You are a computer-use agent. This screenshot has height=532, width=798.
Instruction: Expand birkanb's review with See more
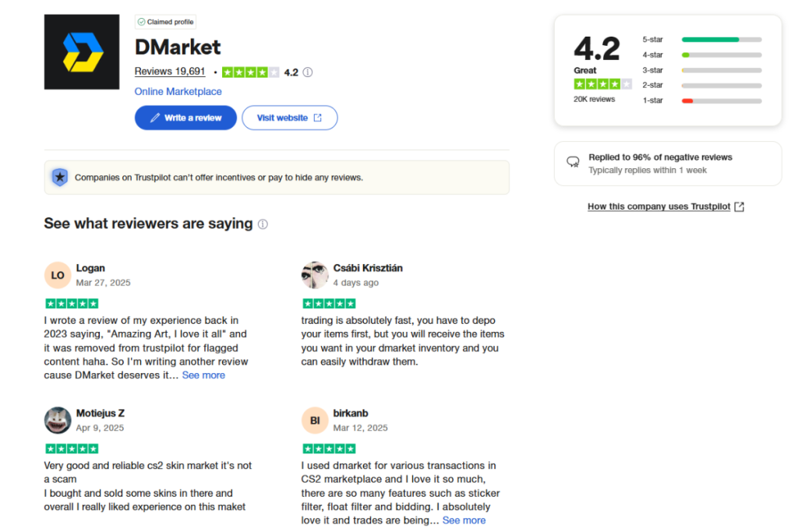click(464, 520)
